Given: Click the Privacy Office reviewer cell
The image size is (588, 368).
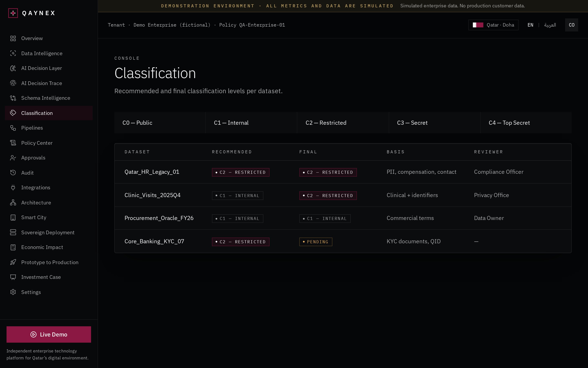Looking at the screenshot, I should [x=491, y=195].
